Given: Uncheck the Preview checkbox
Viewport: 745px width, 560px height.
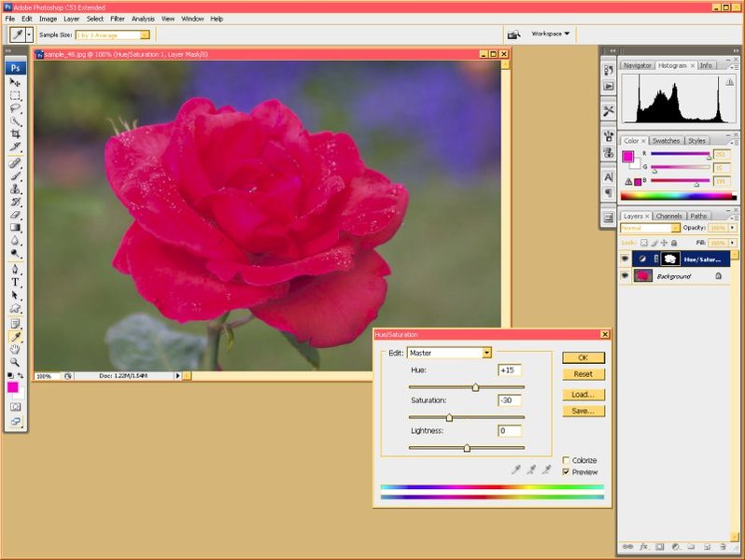Looking at the screenshot, I should point(566,472).
